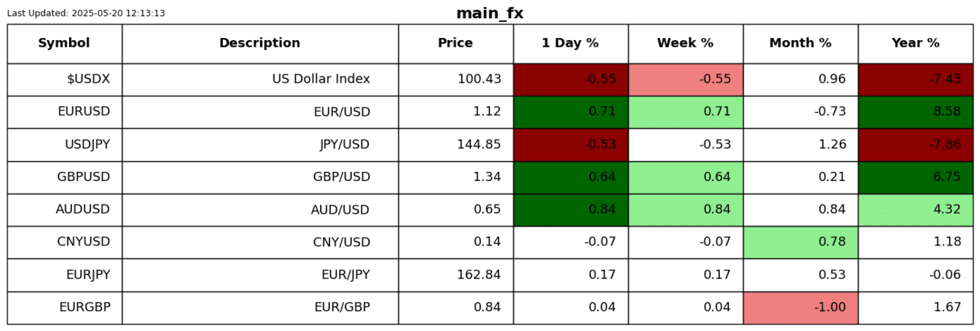Viewport: 980px width, 331px height.
Task: Click the light red -1.00 Month cell
Action: tap(800, 308)
